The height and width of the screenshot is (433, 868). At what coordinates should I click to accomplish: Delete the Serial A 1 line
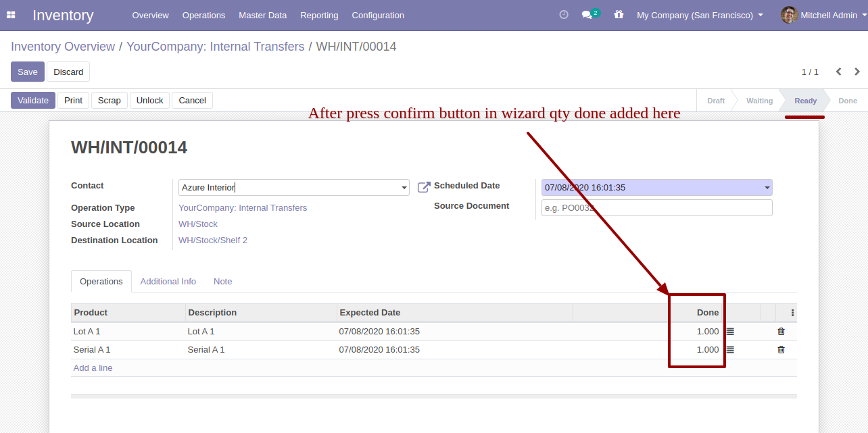tap(781, 350)
